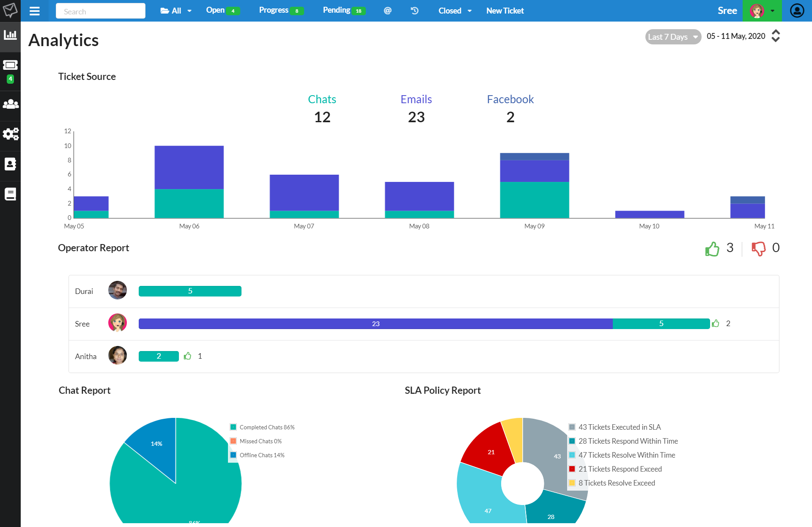
Task: Toggle Missed Chats 0% legend swatch
Action: point(233,441)
